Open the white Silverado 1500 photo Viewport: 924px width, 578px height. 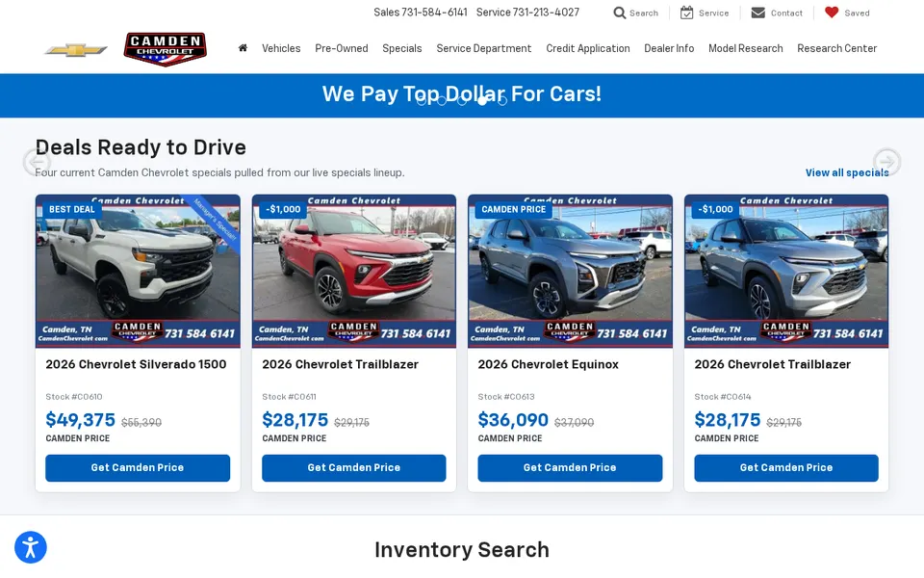pyautogui.click(x=138, y=271)
